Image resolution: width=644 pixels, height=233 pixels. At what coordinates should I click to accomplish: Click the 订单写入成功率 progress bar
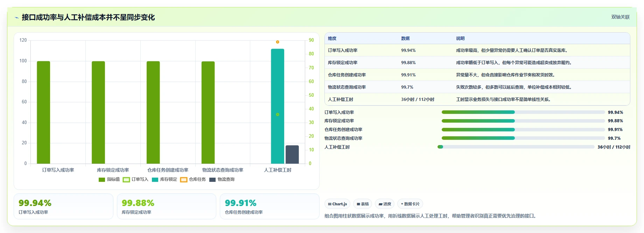click(x=523, y=112)
